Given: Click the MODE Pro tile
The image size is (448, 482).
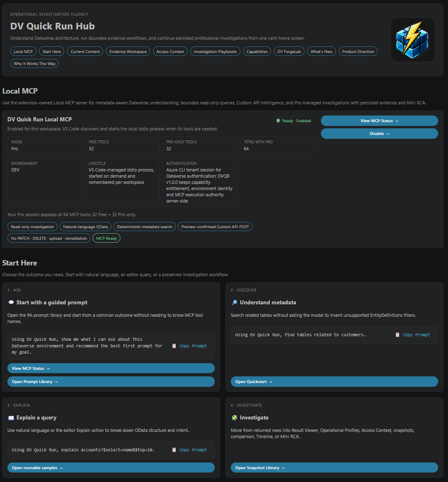Looking at the screenshot, I should pos(45,145).
